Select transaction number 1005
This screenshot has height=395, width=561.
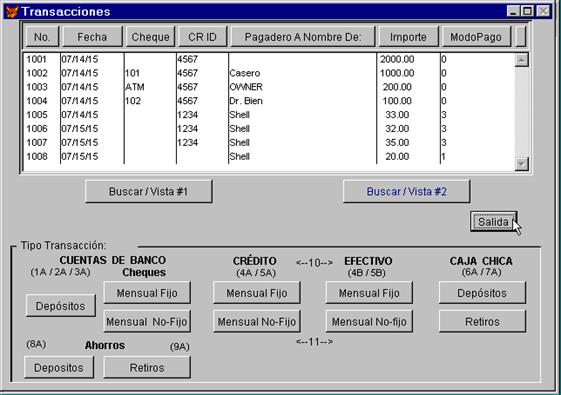[36, 115]
